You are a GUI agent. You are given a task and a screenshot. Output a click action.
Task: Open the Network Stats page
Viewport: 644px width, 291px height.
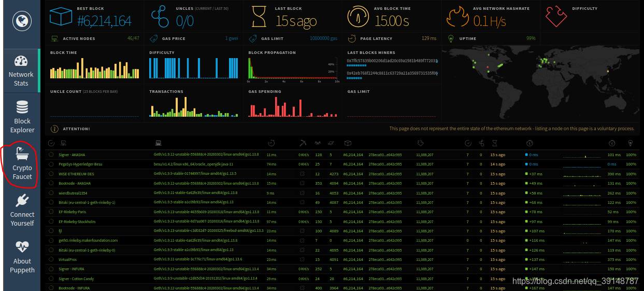21,71
